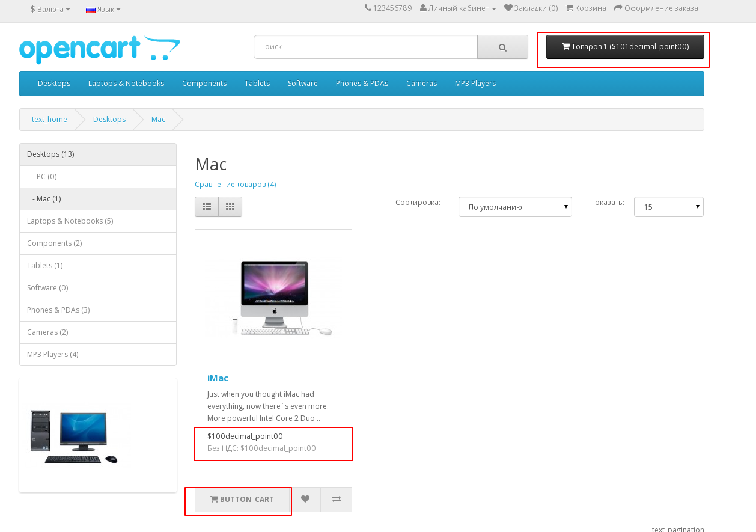Open Laptops & Notebooks navigation menu
The image size is (756, 532).
[126, 84]
